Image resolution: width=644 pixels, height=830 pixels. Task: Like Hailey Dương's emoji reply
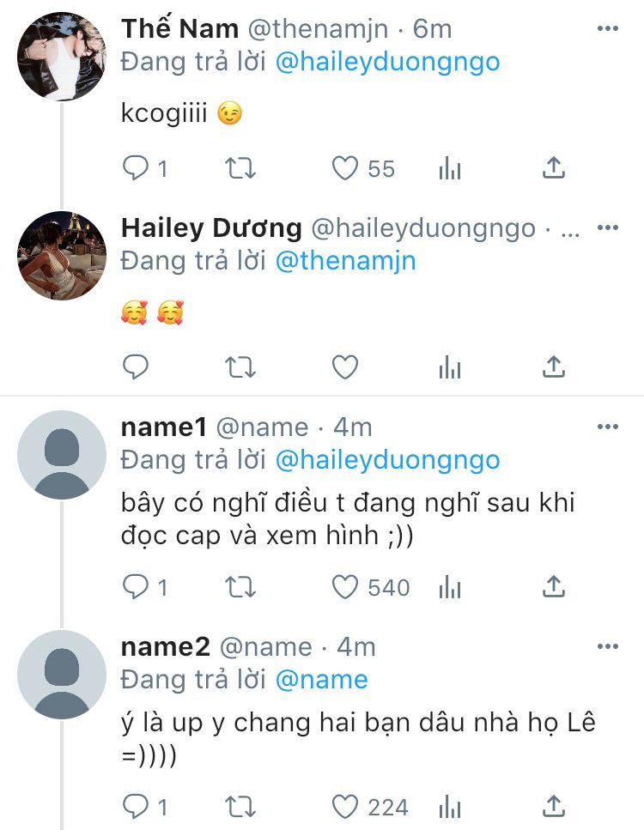(x=345, y=367)
